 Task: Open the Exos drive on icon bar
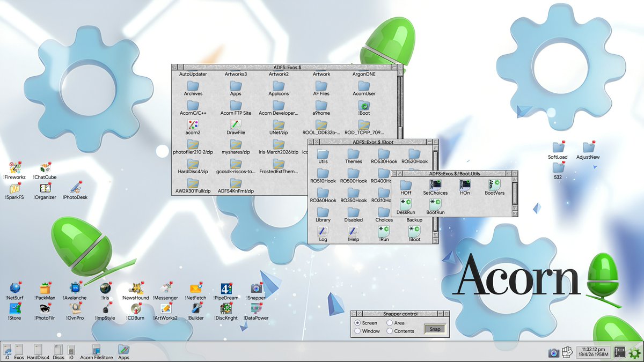coord(19,351)
